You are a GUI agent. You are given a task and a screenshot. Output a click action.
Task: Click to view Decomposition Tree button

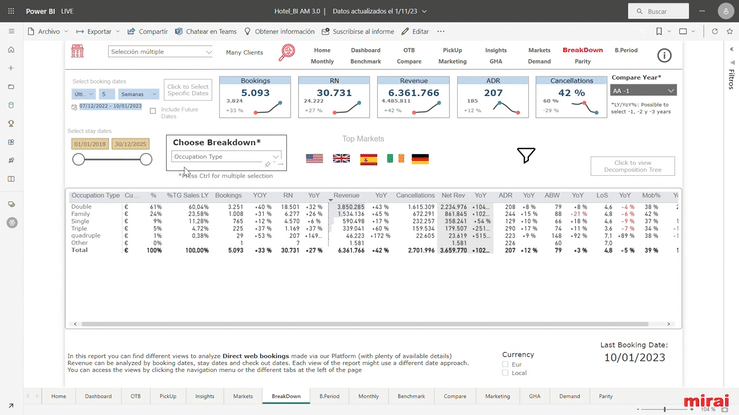click(632, 166)
